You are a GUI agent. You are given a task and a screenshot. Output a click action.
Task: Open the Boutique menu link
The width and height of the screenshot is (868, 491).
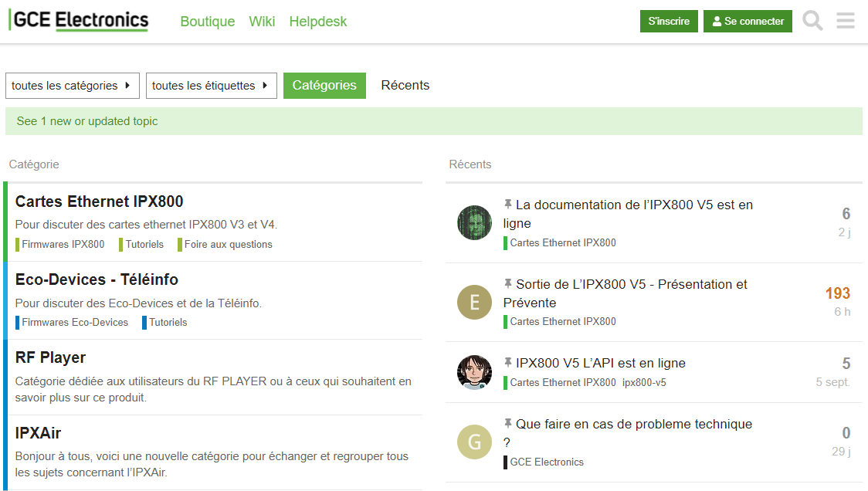pos(207,22)
